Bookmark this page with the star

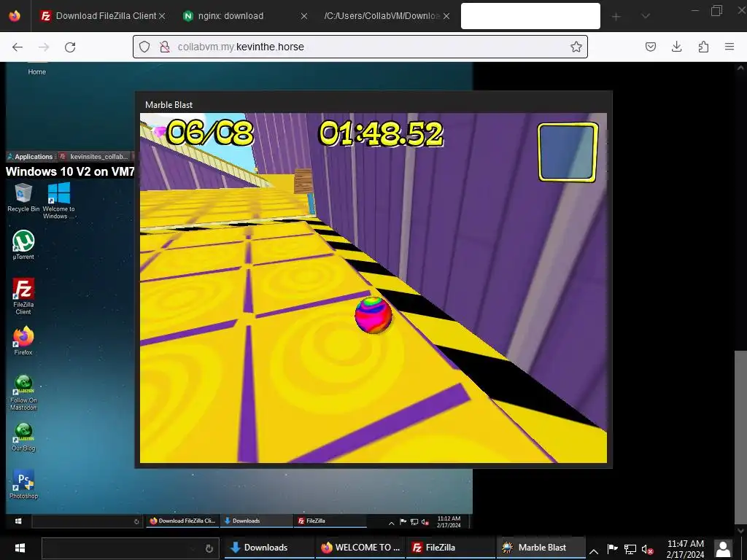point(576,47)
